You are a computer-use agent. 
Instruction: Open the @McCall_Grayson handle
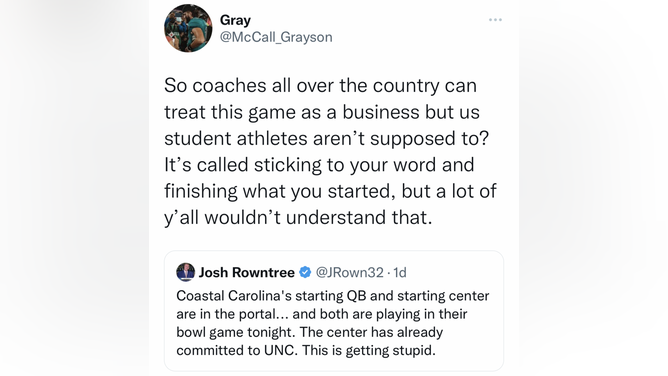coord(276,37)
